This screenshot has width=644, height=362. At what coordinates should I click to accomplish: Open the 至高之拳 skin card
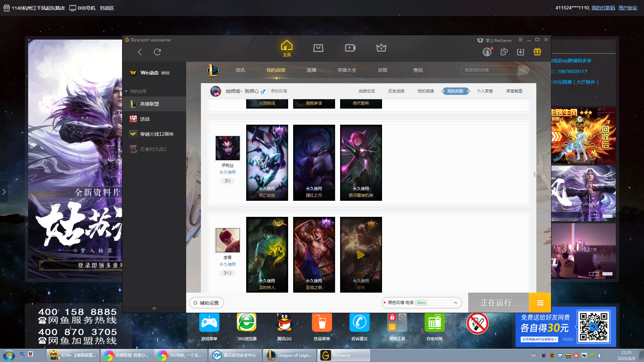[x=314, y=255]
